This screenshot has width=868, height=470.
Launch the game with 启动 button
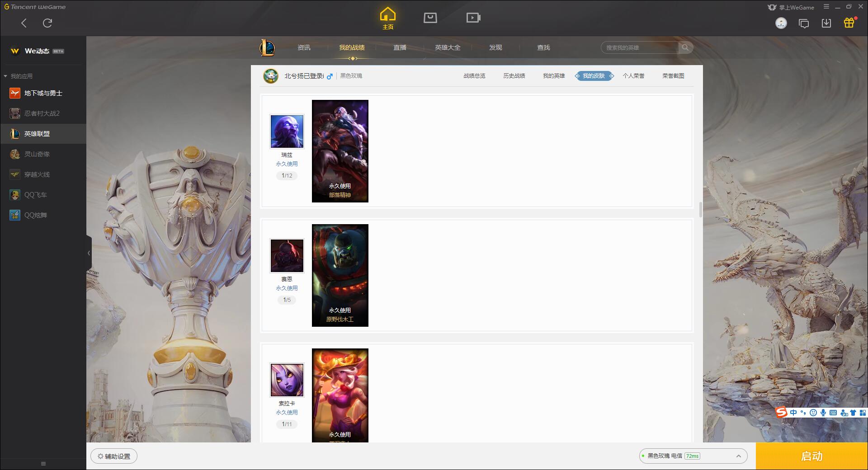click(x=812, y=456)
